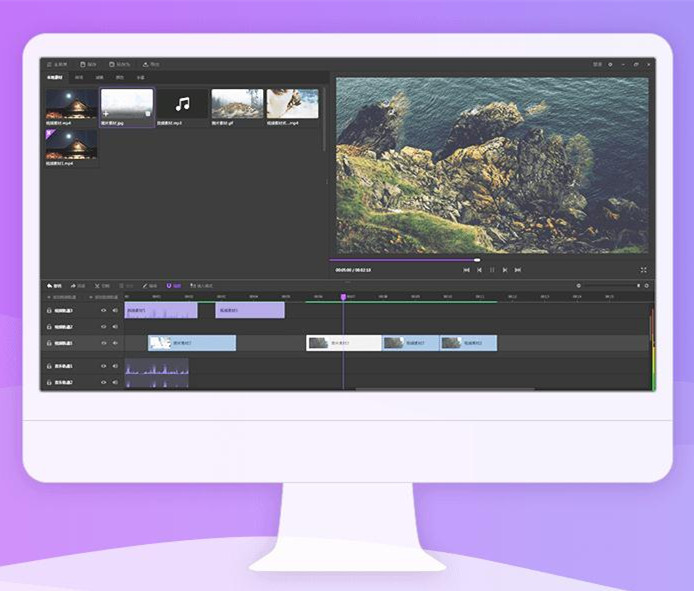Select the first (active) media library tab
Viewport: 694px width, 591px height.
click(55, 77)
